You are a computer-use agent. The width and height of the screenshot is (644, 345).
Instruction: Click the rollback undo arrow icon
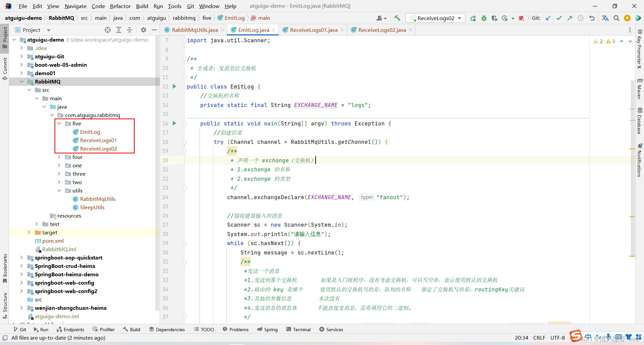pos(592,18)
